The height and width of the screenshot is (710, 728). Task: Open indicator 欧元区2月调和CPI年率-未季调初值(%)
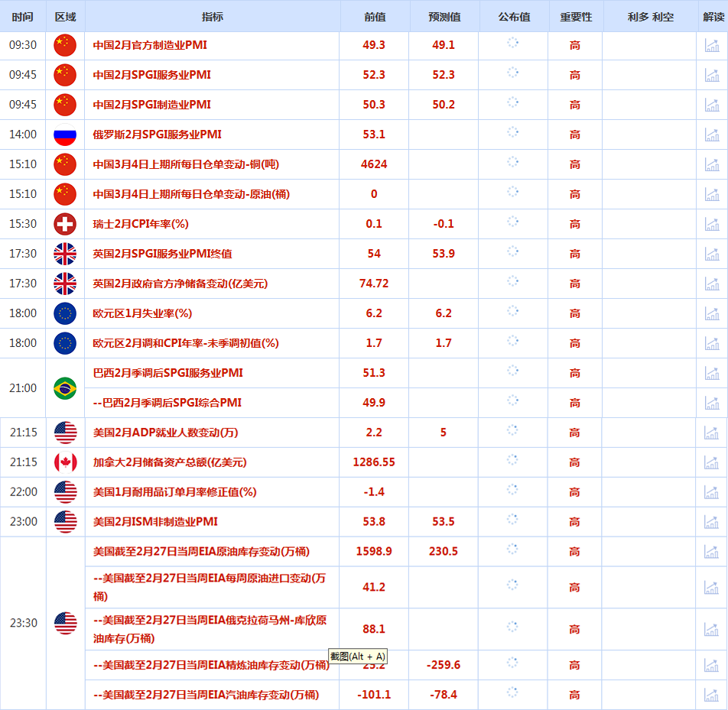(186, 343)
